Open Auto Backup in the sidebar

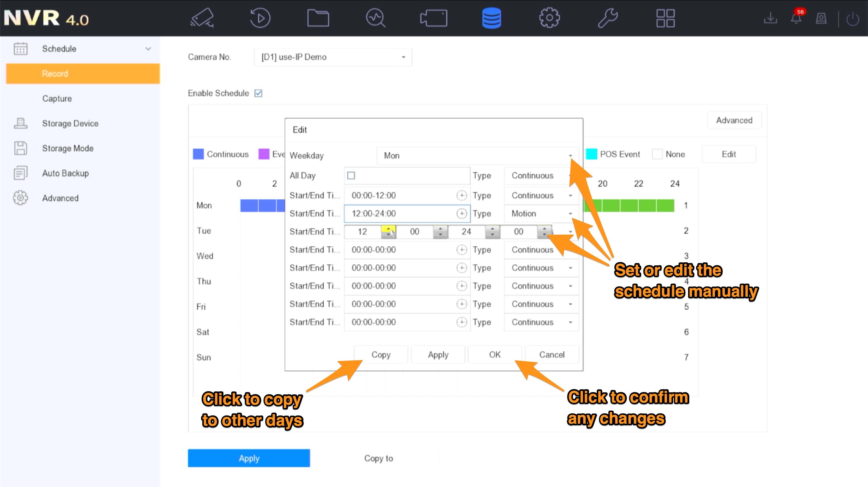coord(65,173)
